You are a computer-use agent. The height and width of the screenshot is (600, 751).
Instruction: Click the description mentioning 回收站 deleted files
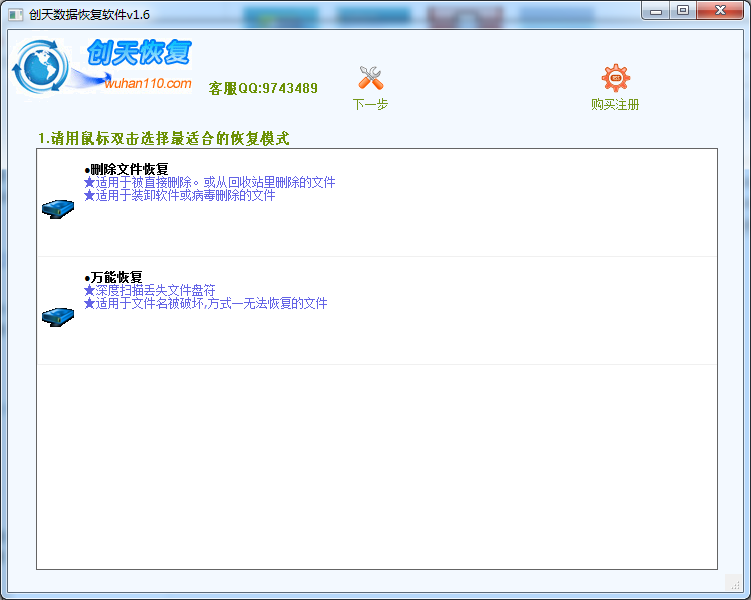[x=210, y=182]
